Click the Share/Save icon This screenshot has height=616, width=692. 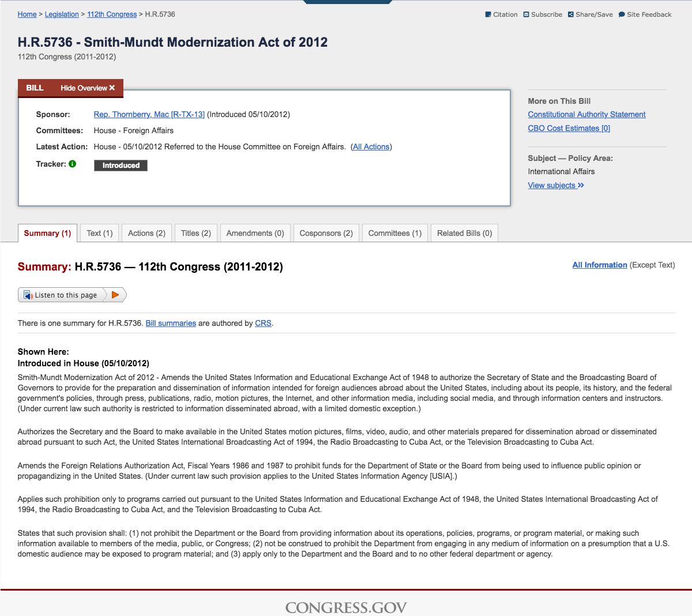pyautogui.click(x=570, y=14)
